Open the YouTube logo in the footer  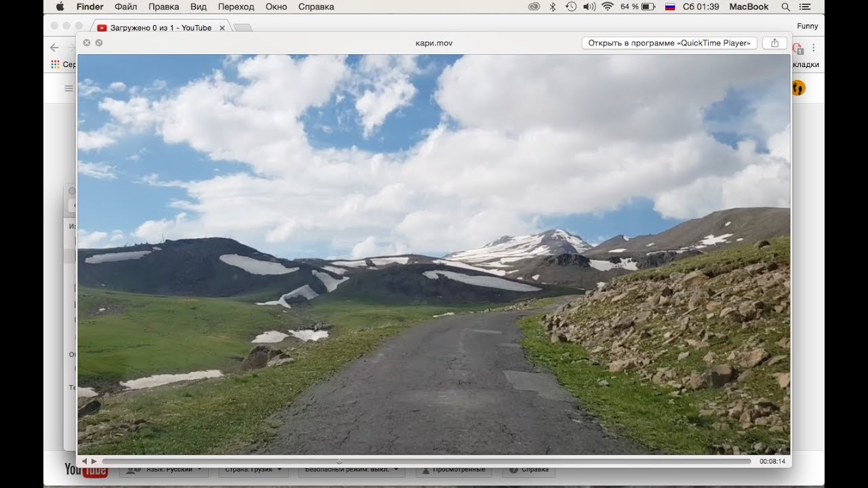point(86,470)
